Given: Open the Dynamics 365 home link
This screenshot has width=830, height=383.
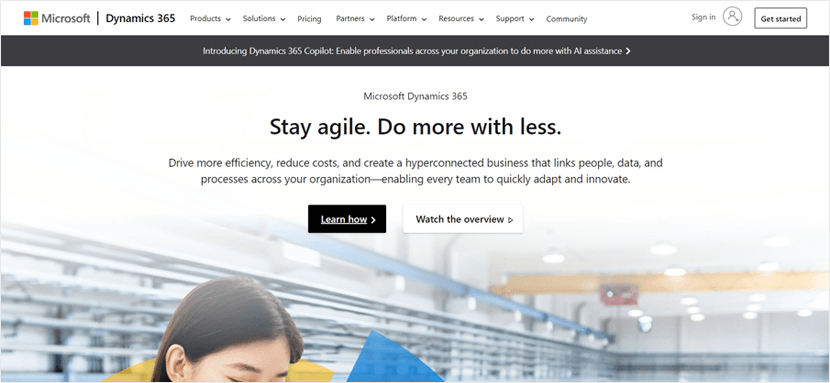Looking at the screenshot, I should point(140,18).
